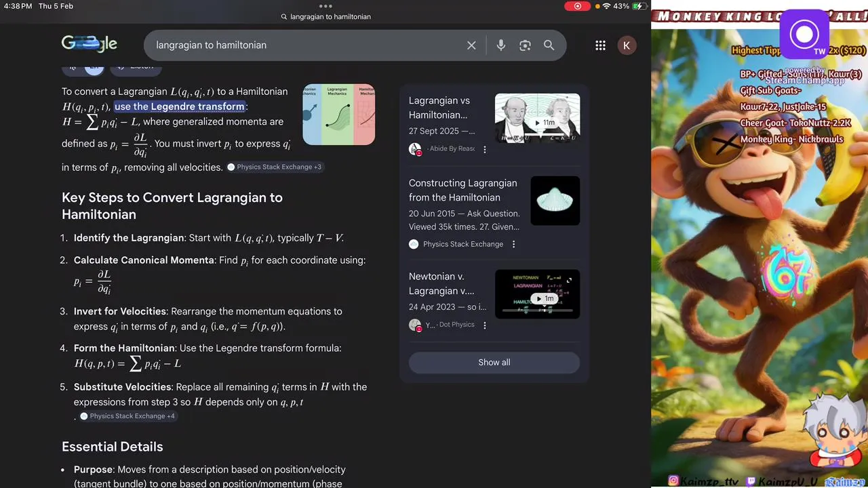Tap the 4:38 PM clock in status bar
The height and width of the screenshot is (488, 868).
[18, 6]
